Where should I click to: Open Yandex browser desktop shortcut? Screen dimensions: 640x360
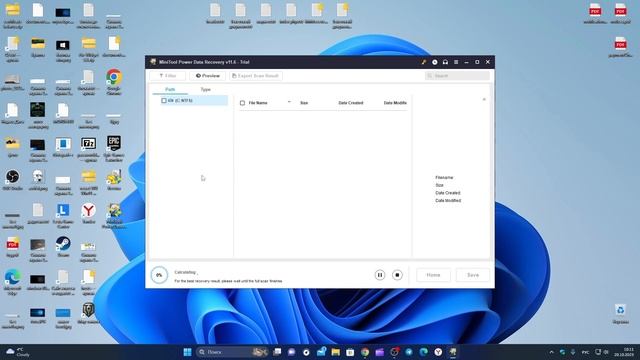coord(89,213)
